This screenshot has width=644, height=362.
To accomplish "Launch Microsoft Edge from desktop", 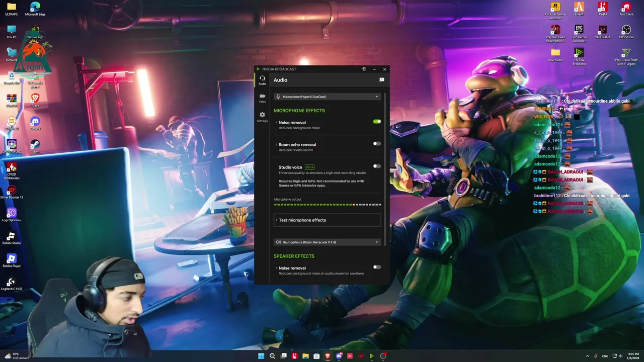I will tap(35, 9).
